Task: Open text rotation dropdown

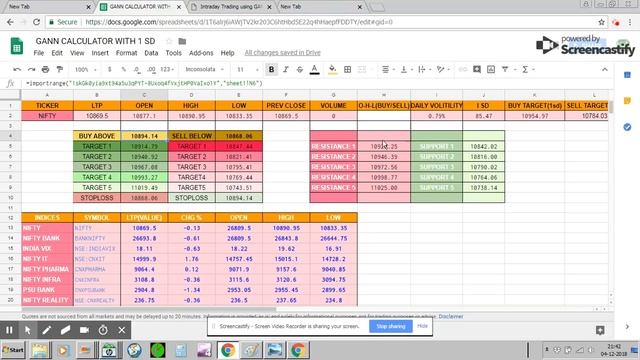Action: pos(442,70)
